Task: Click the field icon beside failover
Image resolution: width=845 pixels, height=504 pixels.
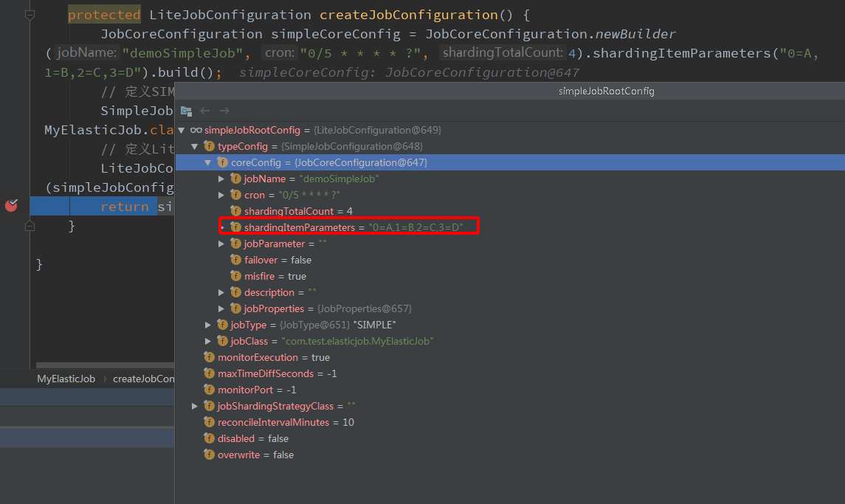Action: [235, 260]
